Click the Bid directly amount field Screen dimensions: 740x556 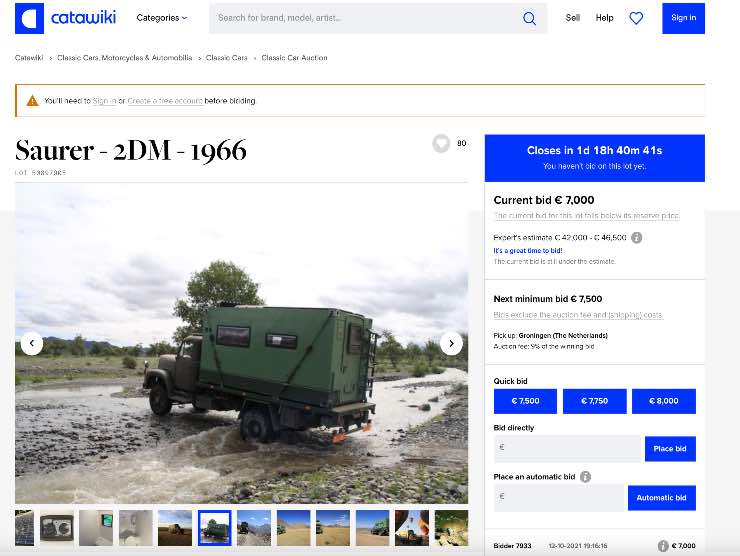(567, 449)
